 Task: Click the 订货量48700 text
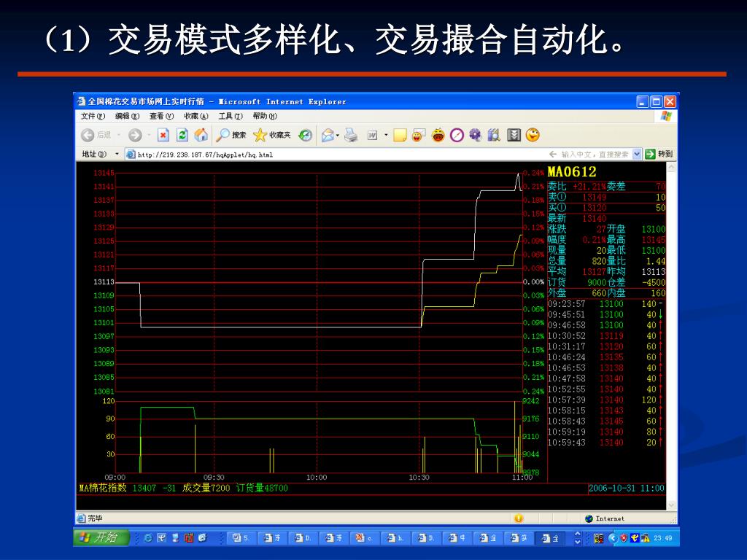(262, 488)
